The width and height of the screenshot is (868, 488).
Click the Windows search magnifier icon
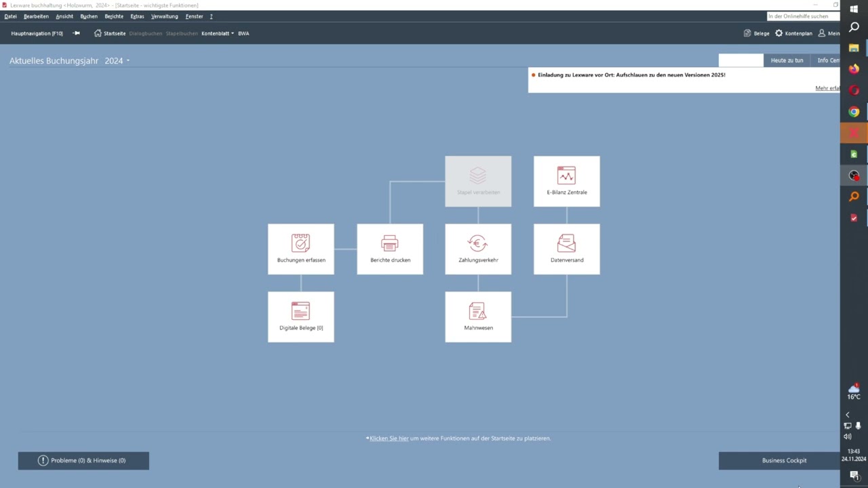[854, 27]
